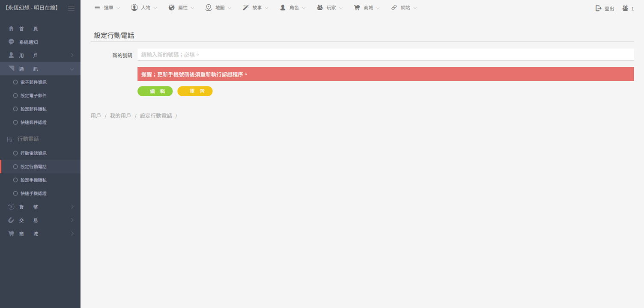Expand the 用戶 sidebar section arrow

point(72,56)
